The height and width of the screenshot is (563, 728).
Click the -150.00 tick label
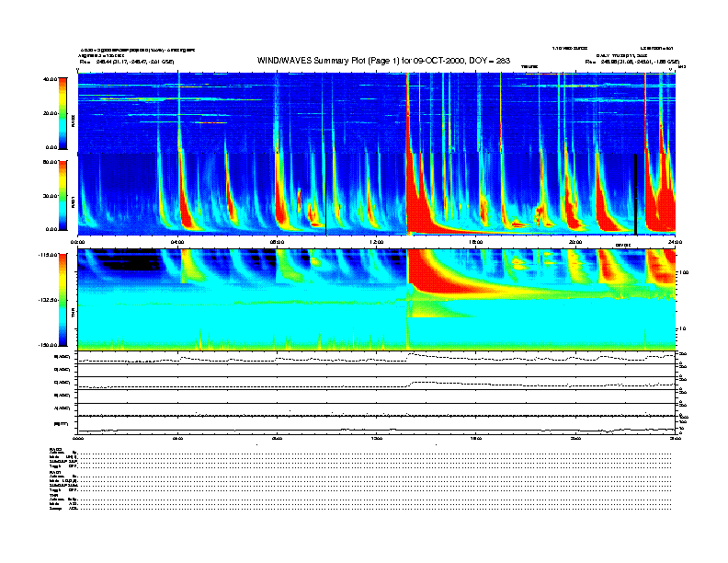(49, 345)
